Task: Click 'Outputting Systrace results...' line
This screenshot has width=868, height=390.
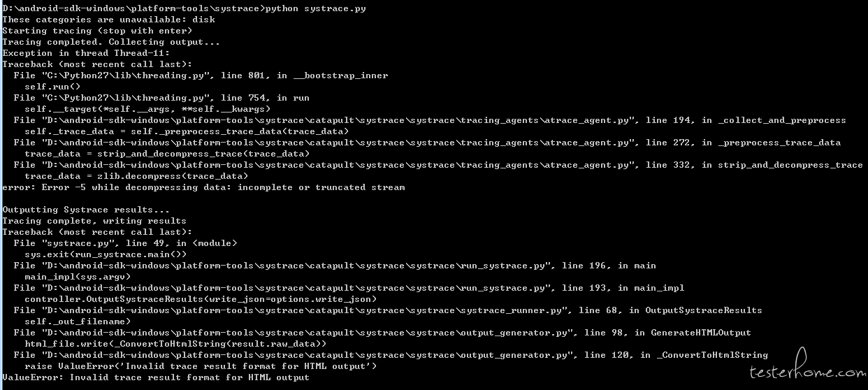Action: [87, 210]
